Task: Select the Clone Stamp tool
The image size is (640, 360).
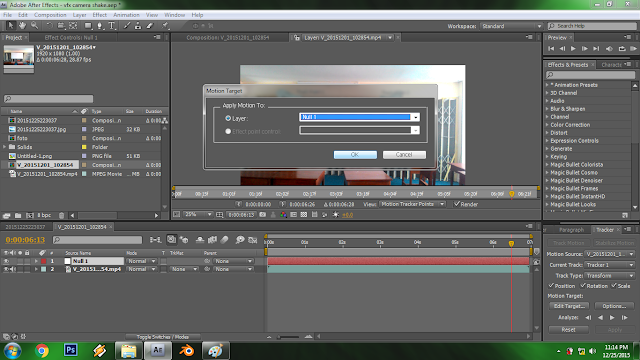Action: [x=138, y=26]
